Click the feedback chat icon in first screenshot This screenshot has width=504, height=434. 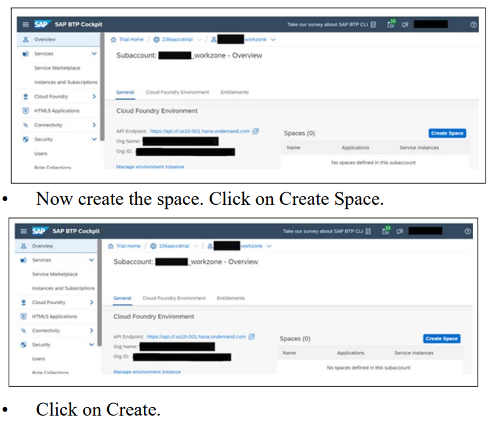point(405,24)
